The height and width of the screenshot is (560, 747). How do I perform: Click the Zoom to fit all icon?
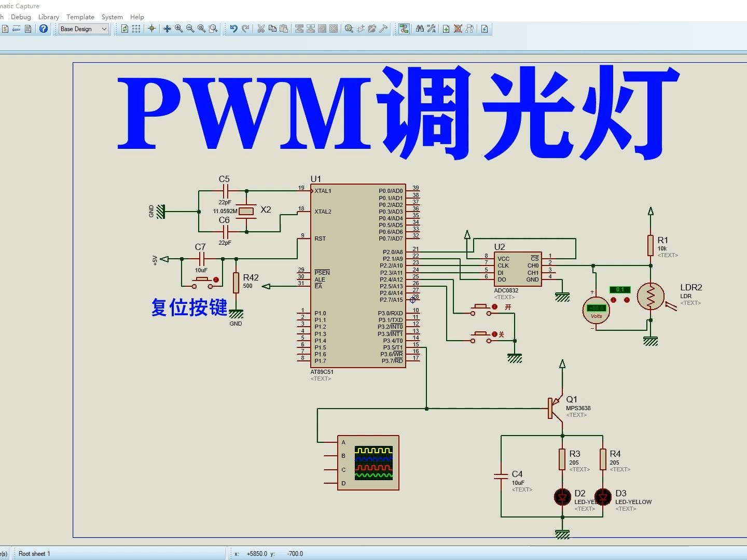coord(201,29)
